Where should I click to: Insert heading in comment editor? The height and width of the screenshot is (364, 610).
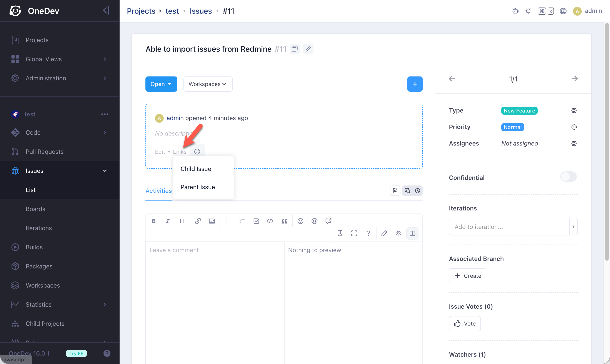pos(182,221)
